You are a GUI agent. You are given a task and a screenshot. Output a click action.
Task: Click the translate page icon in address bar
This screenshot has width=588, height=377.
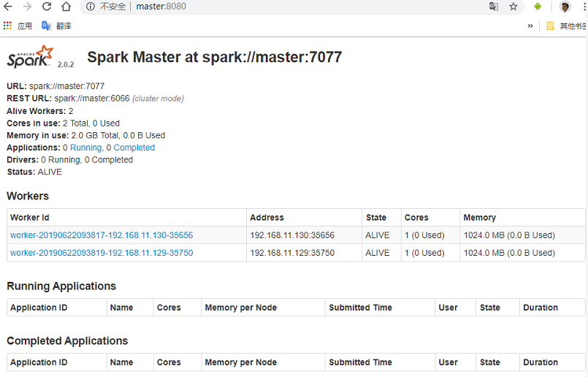(494, 7)
